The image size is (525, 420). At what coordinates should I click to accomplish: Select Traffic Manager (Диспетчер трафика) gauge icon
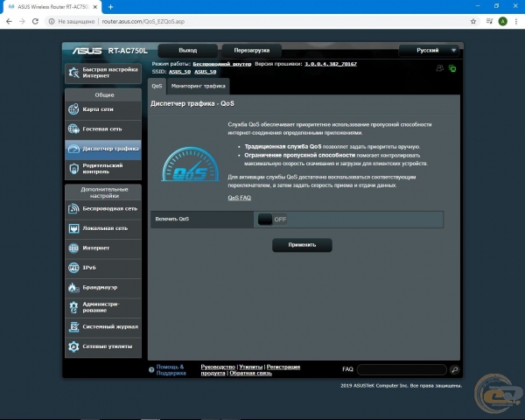73,149
